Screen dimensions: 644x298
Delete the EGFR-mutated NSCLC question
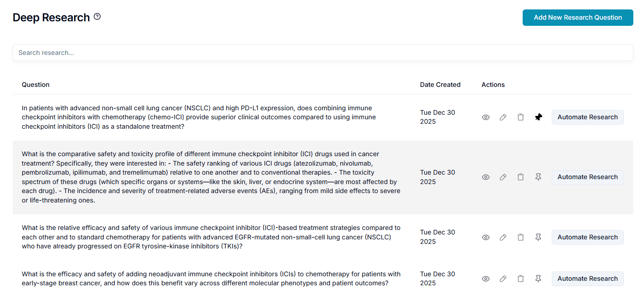point(521,237)
